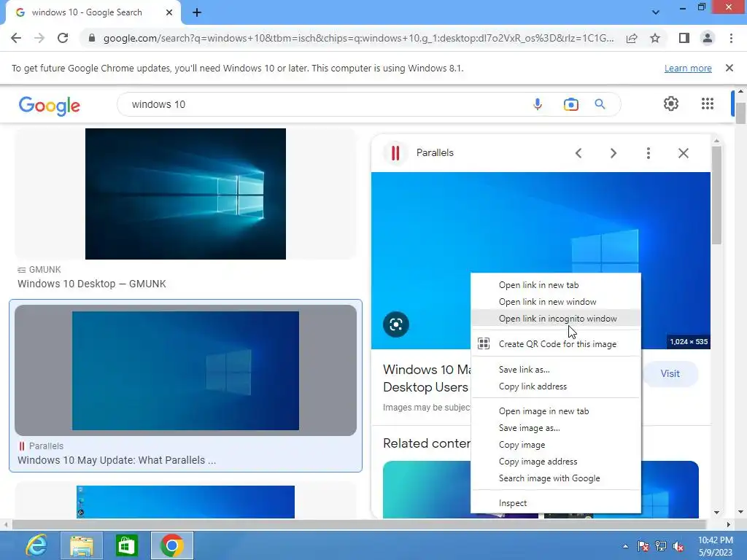Click the preview panel vertical scrollbar thumb
Screen dimensions: 747x560
tap(716, 195)
